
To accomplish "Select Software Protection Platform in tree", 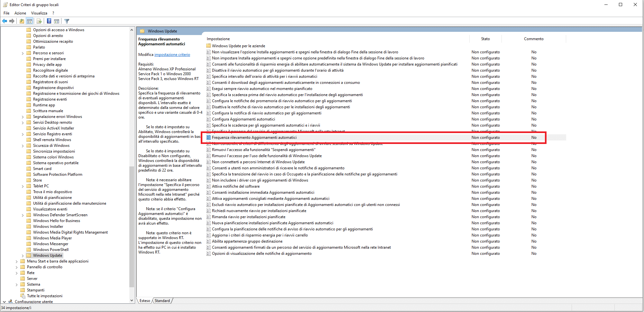I will [58, 174].
